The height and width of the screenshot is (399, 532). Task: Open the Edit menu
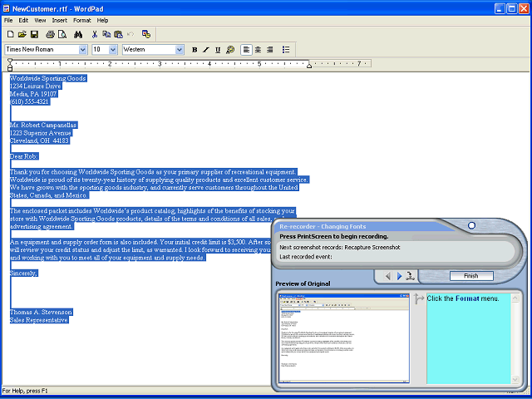tap(23, 20)
